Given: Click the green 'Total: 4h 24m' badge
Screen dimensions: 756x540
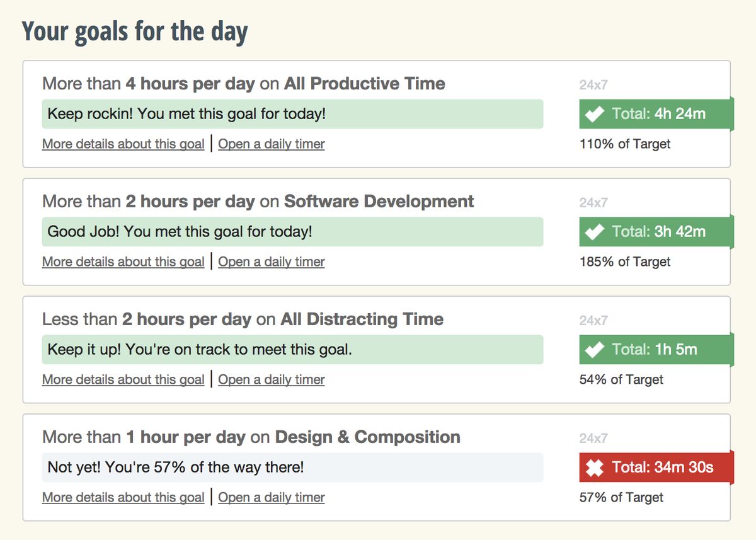Looking at the screenshot, I should 656,114.
